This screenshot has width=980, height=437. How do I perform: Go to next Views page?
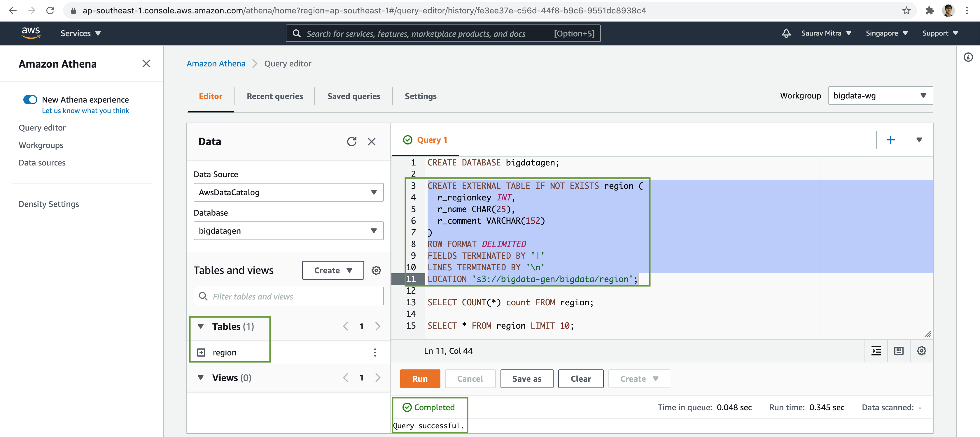tap(377, 378)
